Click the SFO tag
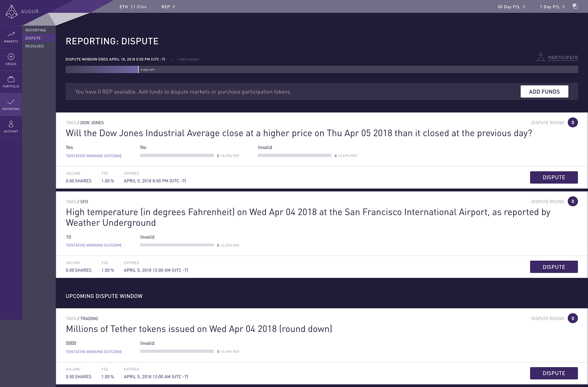This screenshot has width=588, height=387. [x=84, y=202]
